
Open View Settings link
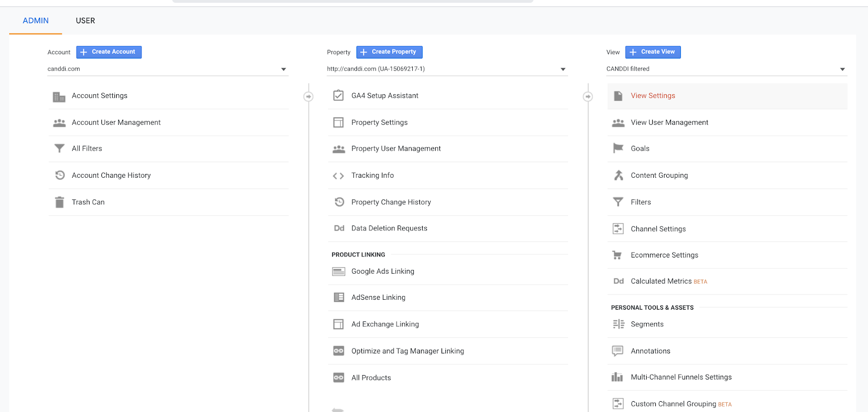coord(653,95)
